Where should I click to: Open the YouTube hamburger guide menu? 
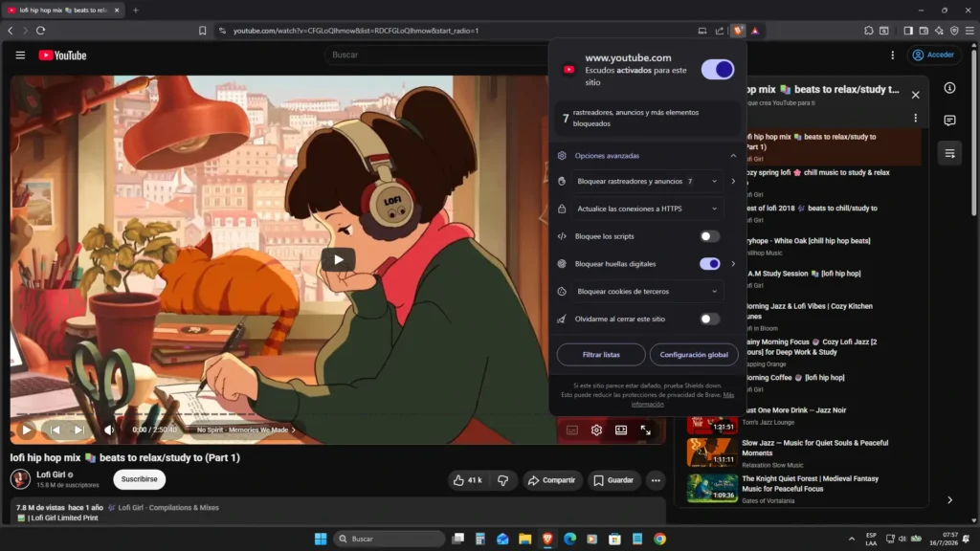pos(20,55)
